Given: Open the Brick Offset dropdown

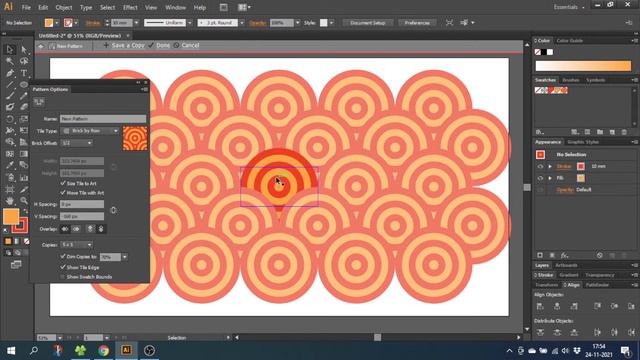Looking at the screenshot, I should [x=76, y=143].
